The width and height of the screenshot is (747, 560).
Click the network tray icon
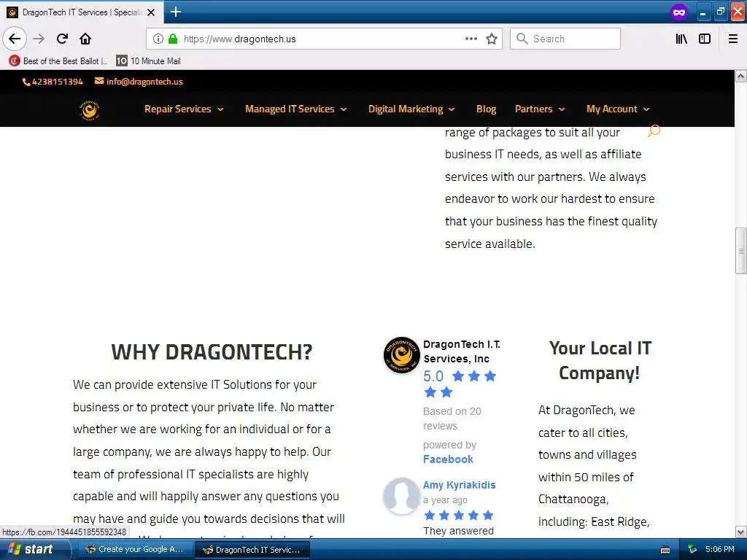point(692,549)
